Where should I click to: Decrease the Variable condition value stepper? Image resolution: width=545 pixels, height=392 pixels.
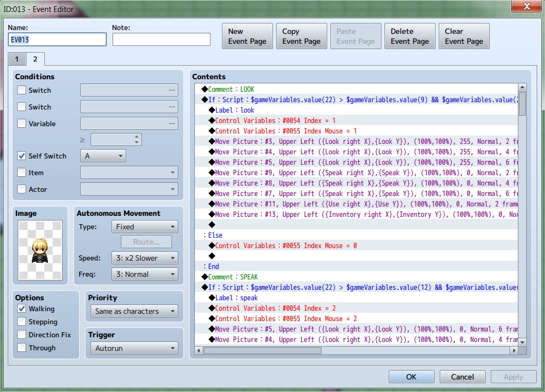click(137, 142)
